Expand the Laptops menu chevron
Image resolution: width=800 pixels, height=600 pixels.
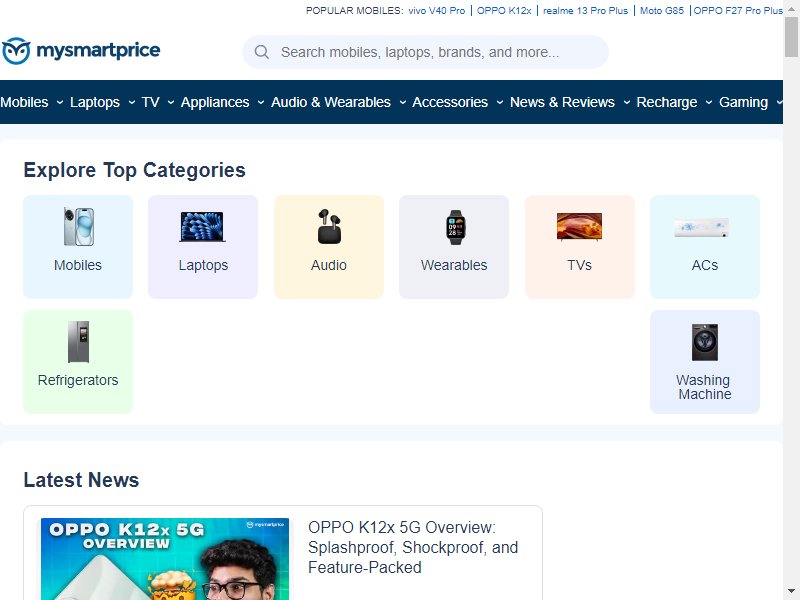132,103
